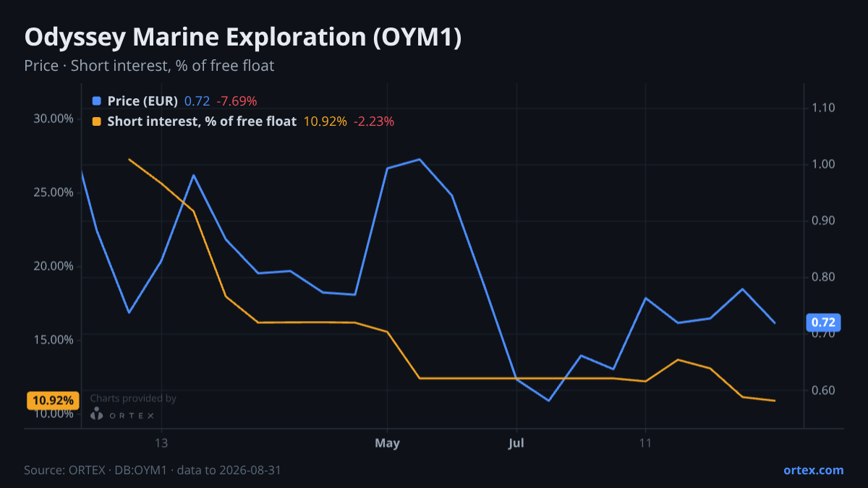Image resolution: width=868 pixels, height=488 pixels.
Task: Open the ortex.com link
Action: click(x=814, y=470)
